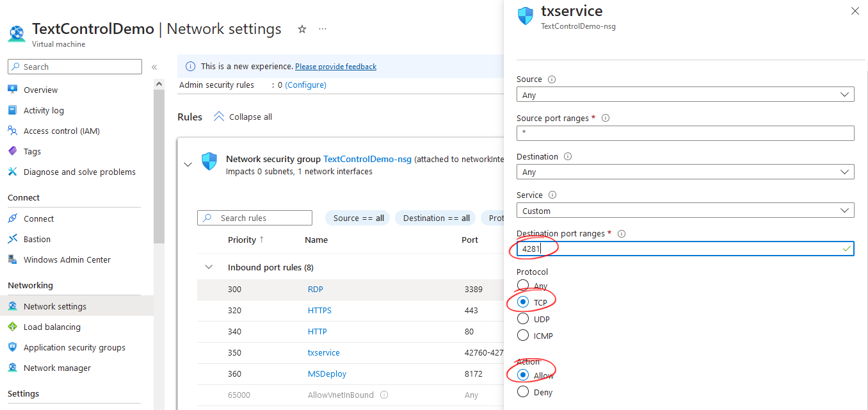Click the Network manager icon

click(x=13, y=368)
